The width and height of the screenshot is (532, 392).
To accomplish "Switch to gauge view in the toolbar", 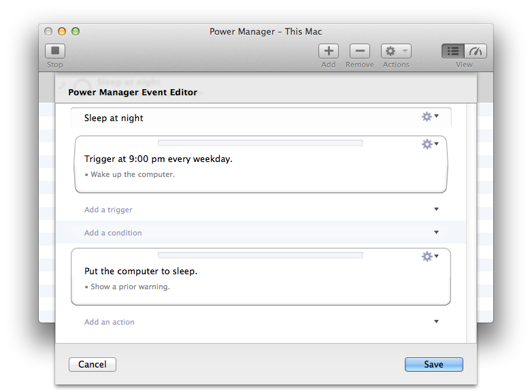I will (476, 51).
